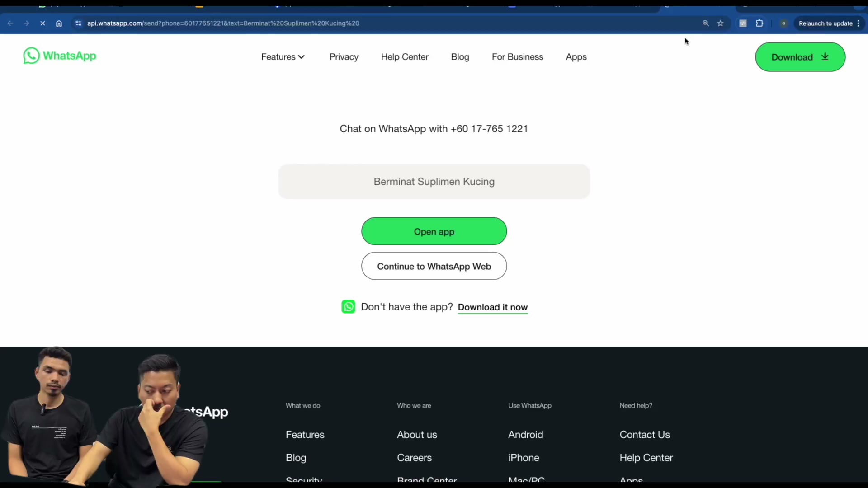
Task: Open About us in footer
Action: pyautogui.click(x=417, y=435)
